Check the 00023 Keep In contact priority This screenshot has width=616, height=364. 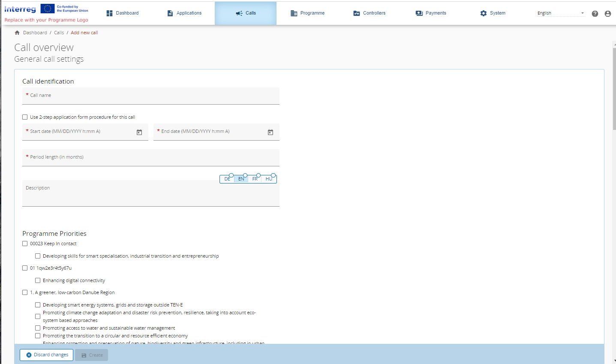pyautogui.click(x=25, y=244)
